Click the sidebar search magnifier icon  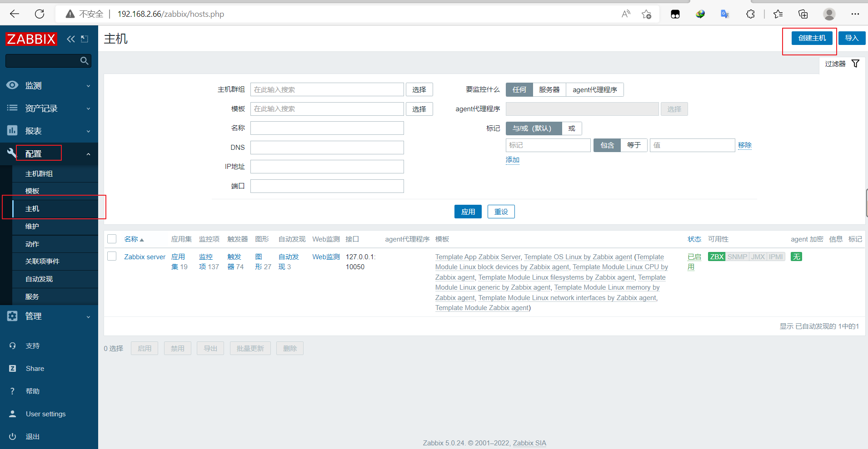(84, 61)
